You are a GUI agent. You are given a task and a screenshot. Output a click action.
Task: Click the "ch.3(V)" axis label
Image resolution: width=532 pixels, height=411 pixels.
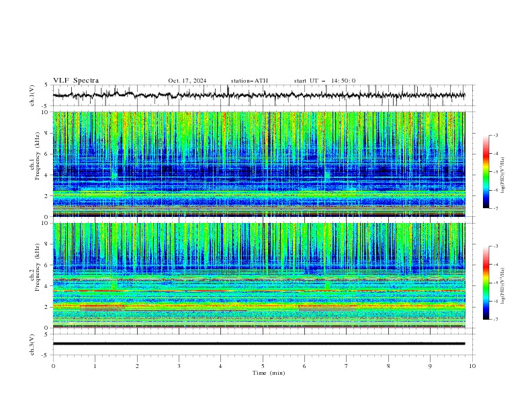point(32,345)
